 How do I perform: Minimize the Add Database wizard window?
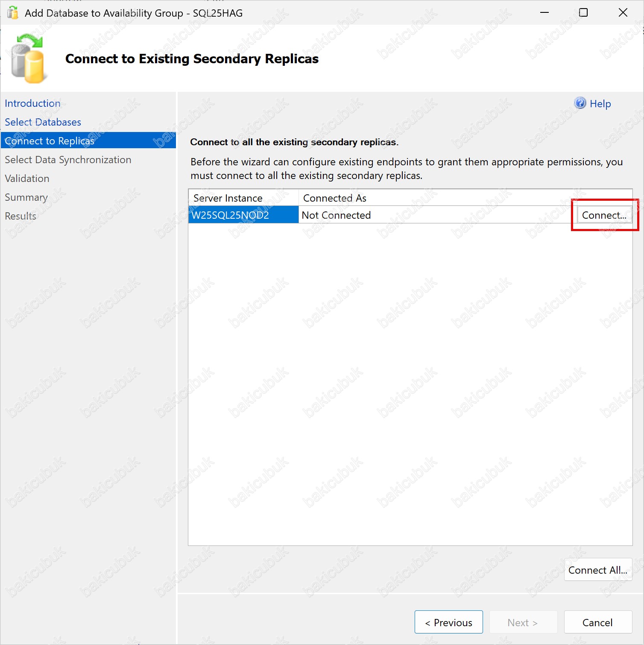coord(544,13)
